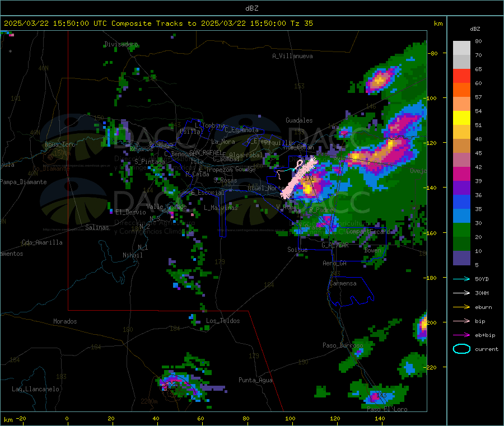Click the Bowen map label
The image size is (504, 426).
(x=373, y=250)
